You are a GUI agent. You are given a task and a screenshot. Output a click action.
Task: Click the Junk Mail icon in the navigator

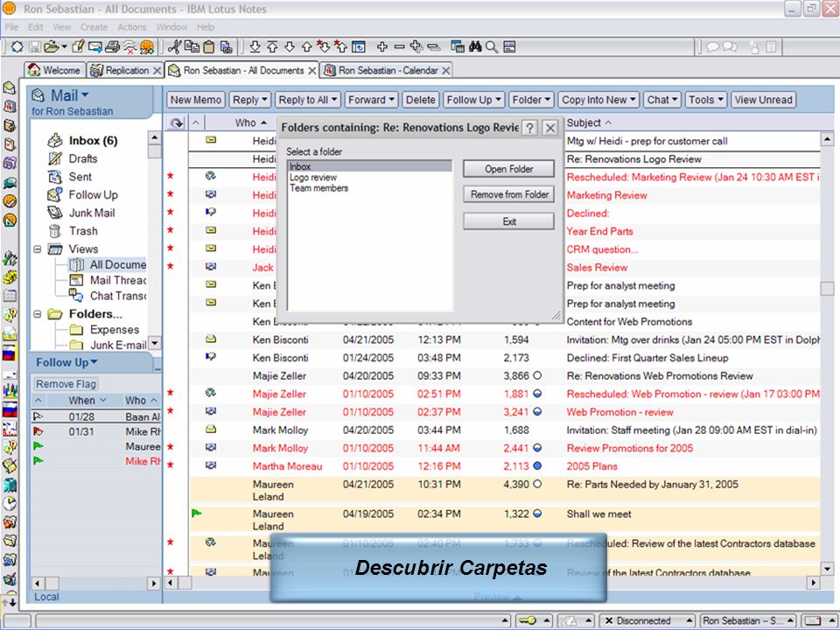(54, 213)
